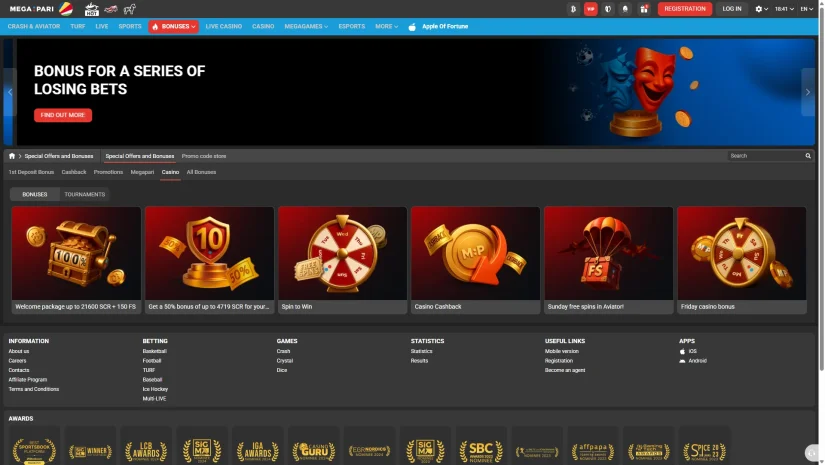This screenshot has height=465, width=825.
Task: Click the search magnifier icon
Action: click(808, 156)
